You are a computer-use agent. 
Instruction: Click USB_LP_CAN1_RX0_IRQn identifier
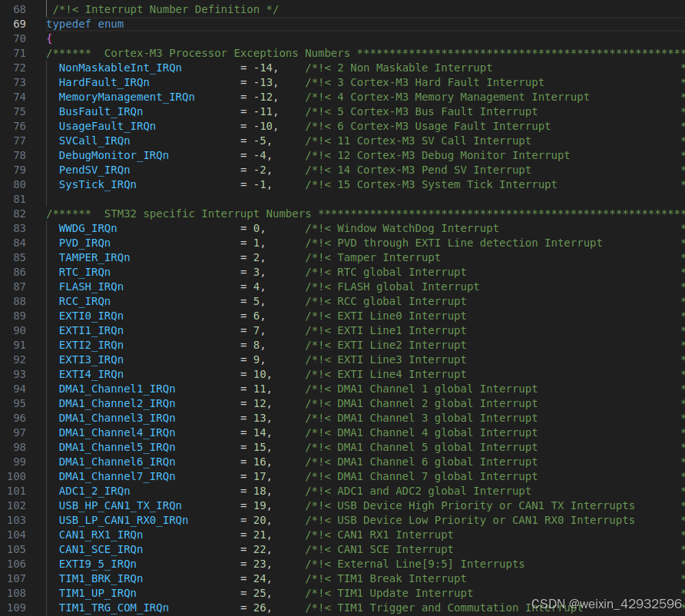pos(124,520)
